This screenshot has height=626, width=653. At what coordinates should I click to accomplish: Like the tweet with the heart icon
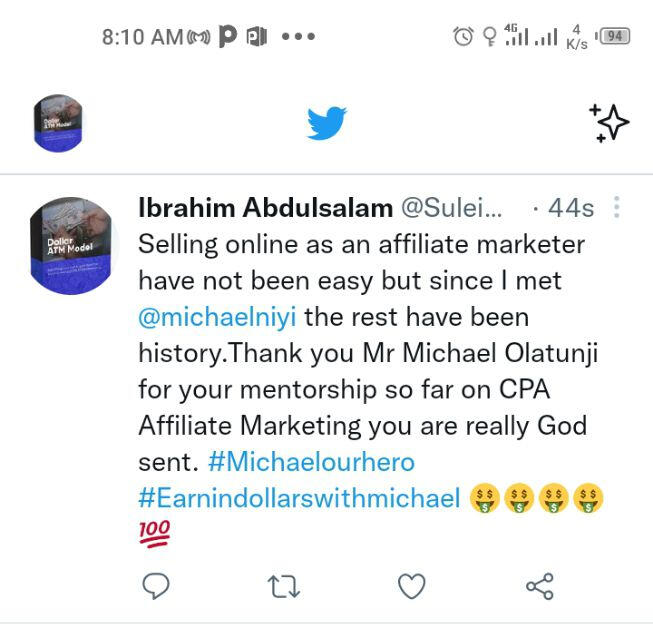point(411,586)
